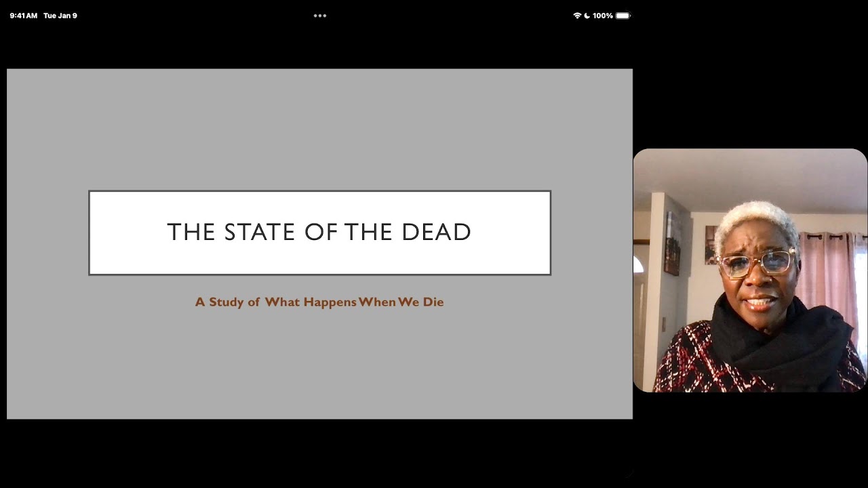This screenshot has height=488, width=868.
Task: Tap the date Tue Jan 9
Action: [x=60, y=16]
